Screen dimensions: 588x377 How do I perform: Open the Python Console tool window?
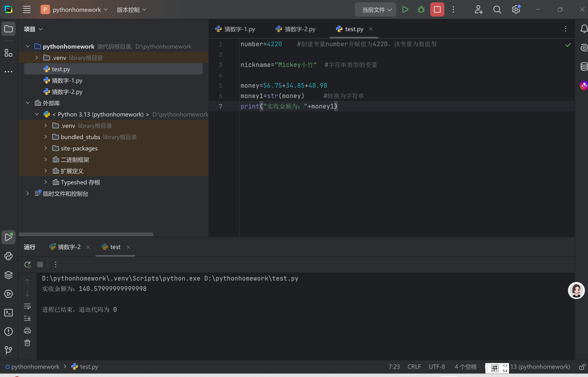pos(8,256)
